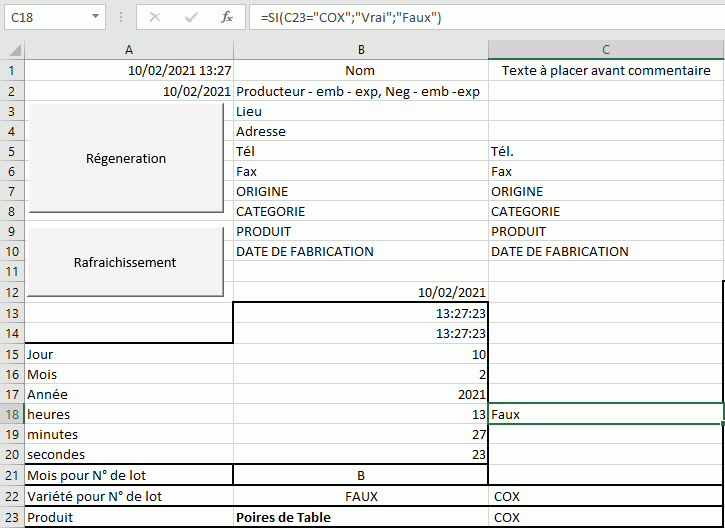Select column B header
725x528 pixels.
point(360,50)
